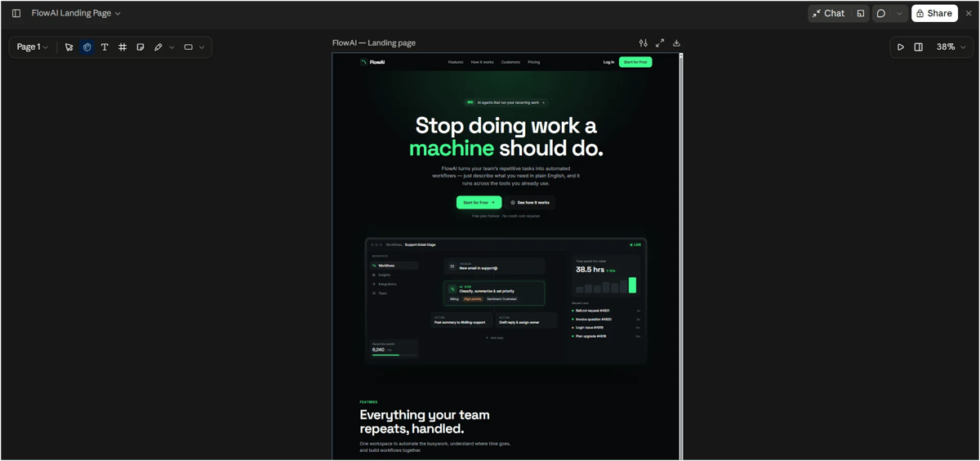Click the High priority tag

coord(473,299)
